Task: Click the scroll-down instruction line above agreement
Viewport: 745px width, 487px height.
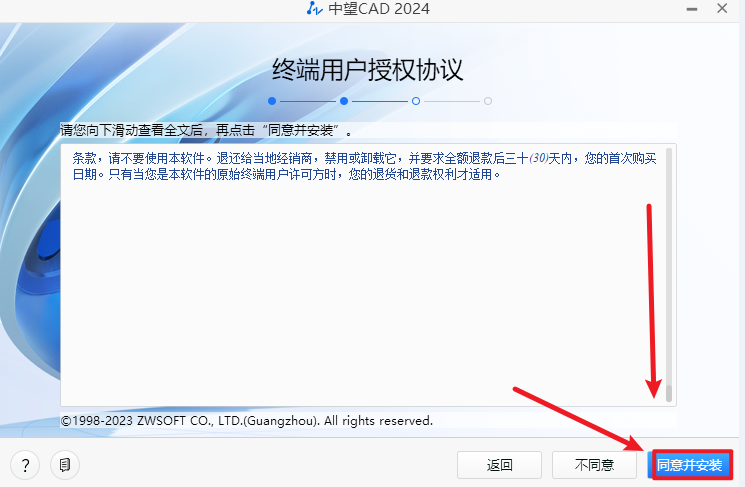Action: tap(206, 131)
